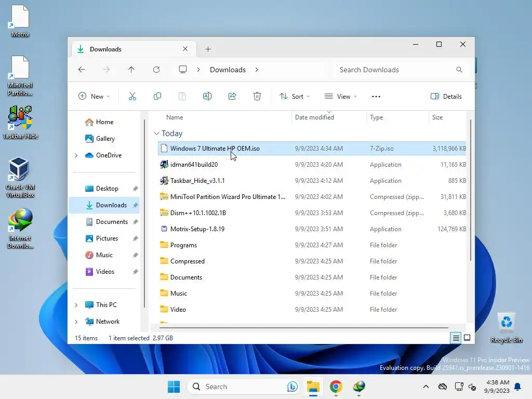Add a new tab
Viewport: 532px width, 399px height.
click(208, 49)
